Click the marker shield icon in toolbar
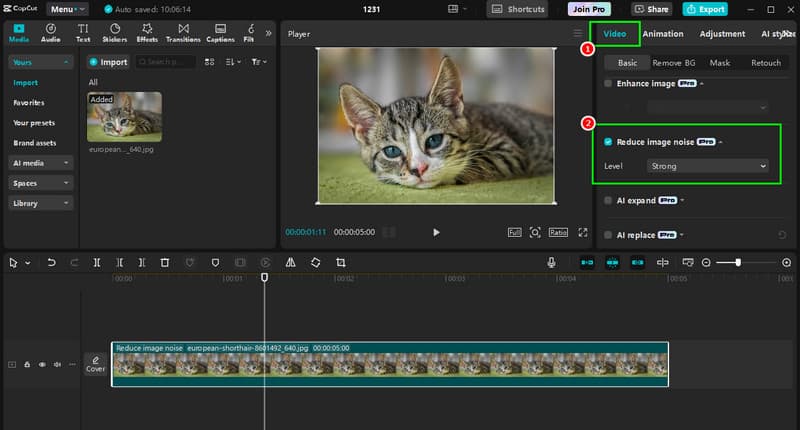 pyautogui.click(x=215, y=263)
